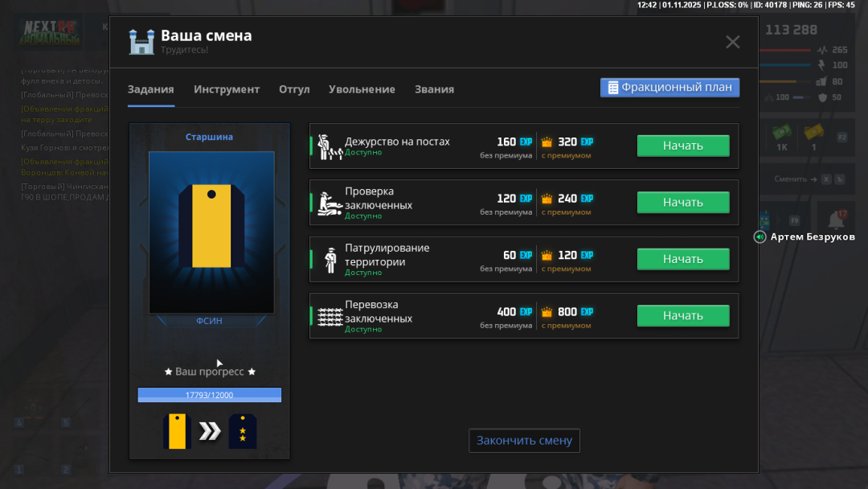Click the current rank yellow strap icon
Screen dimensions: 868x489
click(177, 431)
